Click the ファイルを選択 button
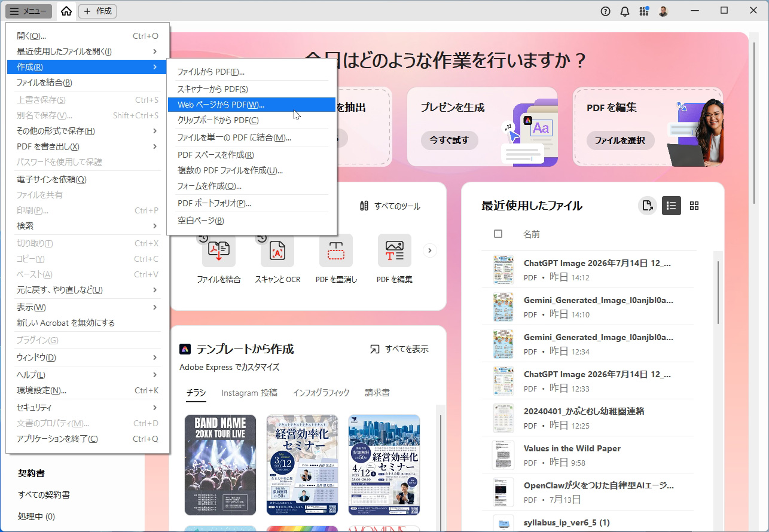This screenshot has height=532, width=769. (620, 140)
